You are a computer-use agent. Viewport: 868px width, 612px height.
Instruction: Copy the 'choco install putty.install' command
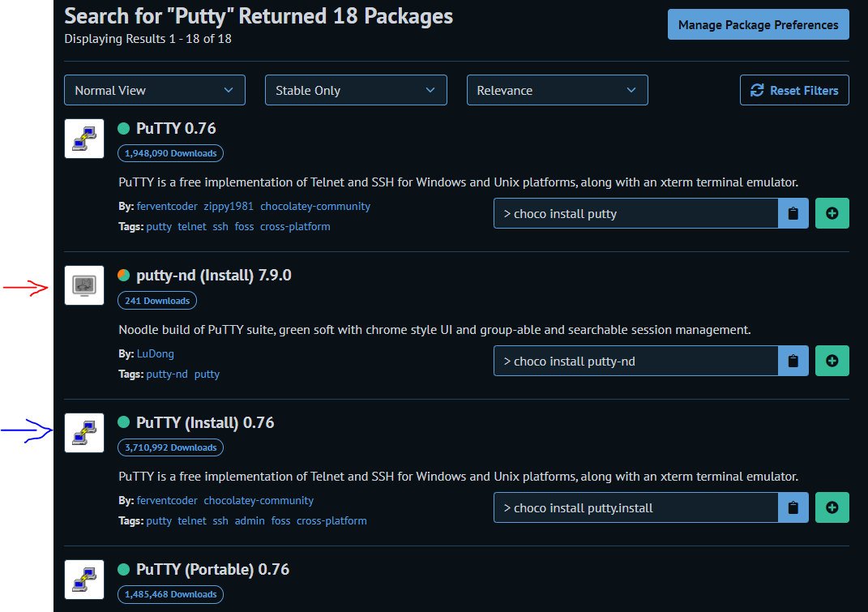[x=793, y=508]
